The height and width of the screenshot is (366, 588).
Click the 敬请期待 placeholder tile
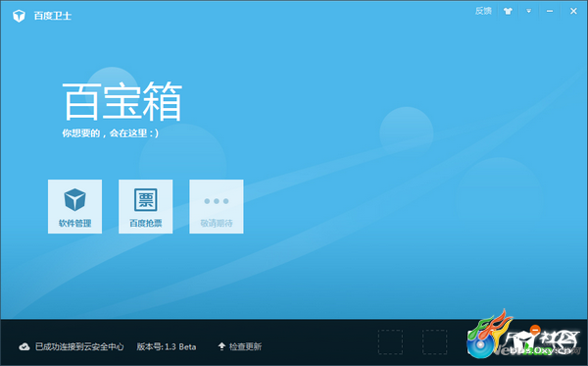pyautogui.click(x=217, y=206)
